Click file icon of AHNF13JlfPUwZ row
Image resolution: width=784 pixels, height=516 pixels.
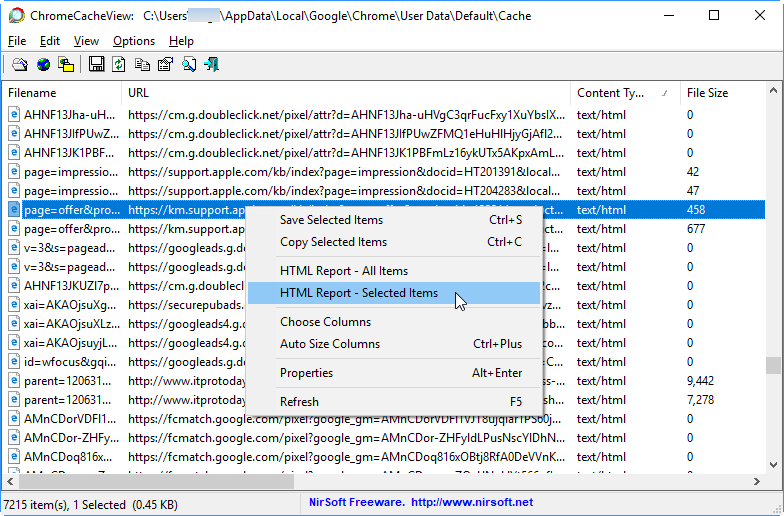point(14,134)
